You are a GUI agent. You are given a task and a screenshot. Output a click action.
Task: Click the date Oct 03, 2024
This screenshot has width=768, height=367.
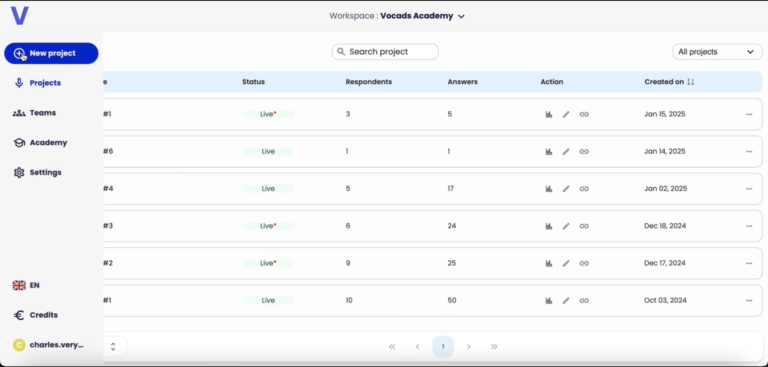pyautogui.click(x=665, y=300)
